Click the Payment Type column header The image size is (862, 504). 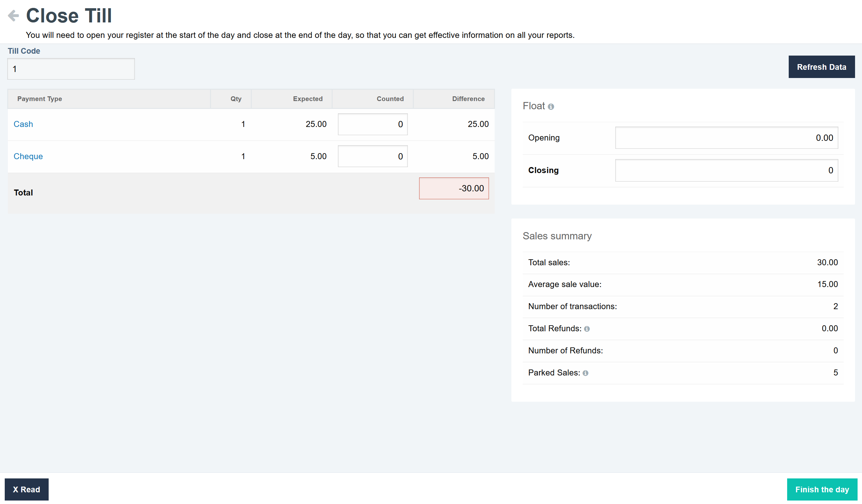40,99
